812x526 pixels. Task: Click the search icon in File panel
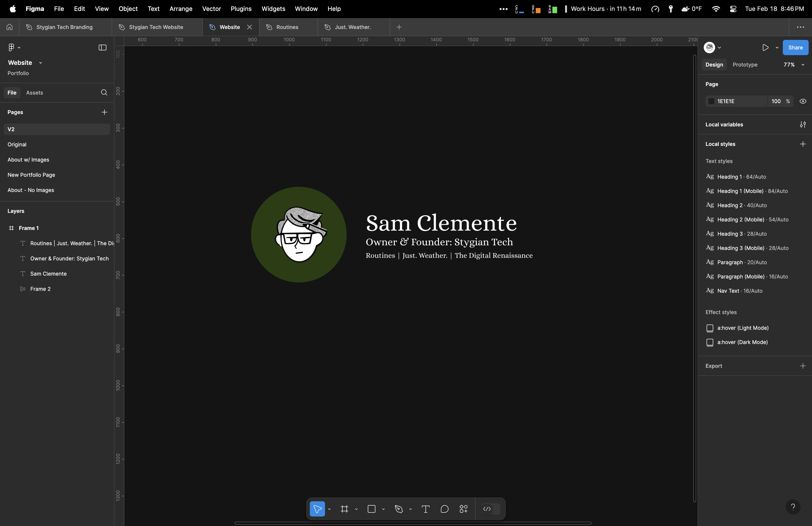104,92
